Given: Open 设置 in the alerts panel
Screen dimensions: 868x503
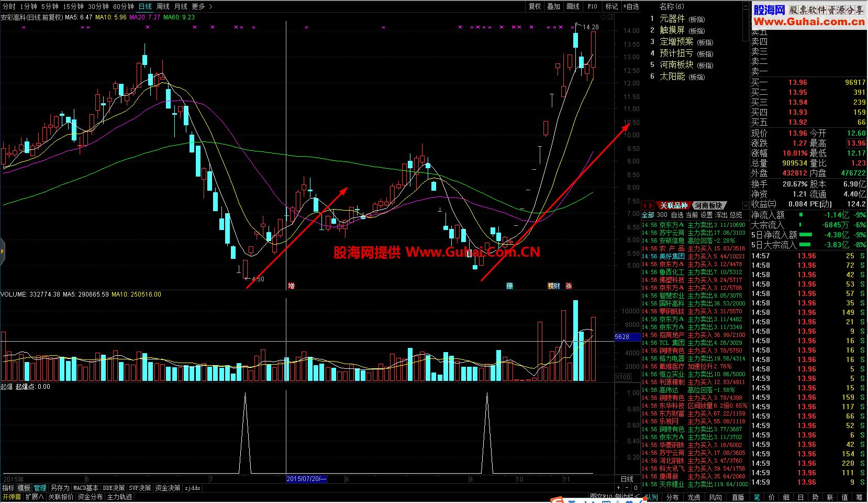Looking at the screenshot, I should [707, 215].
